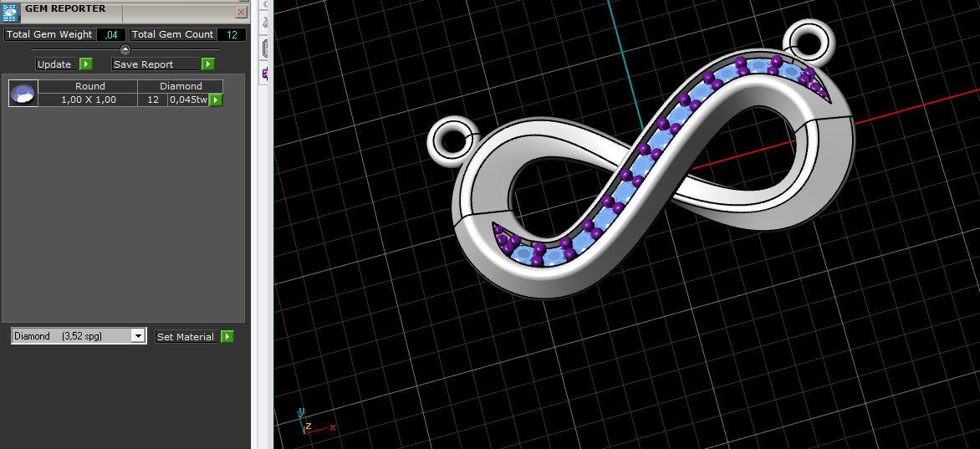The image size is (980, 449).
Task: Click the green arrow beside Save Report
Action: (x=208, y=64)
